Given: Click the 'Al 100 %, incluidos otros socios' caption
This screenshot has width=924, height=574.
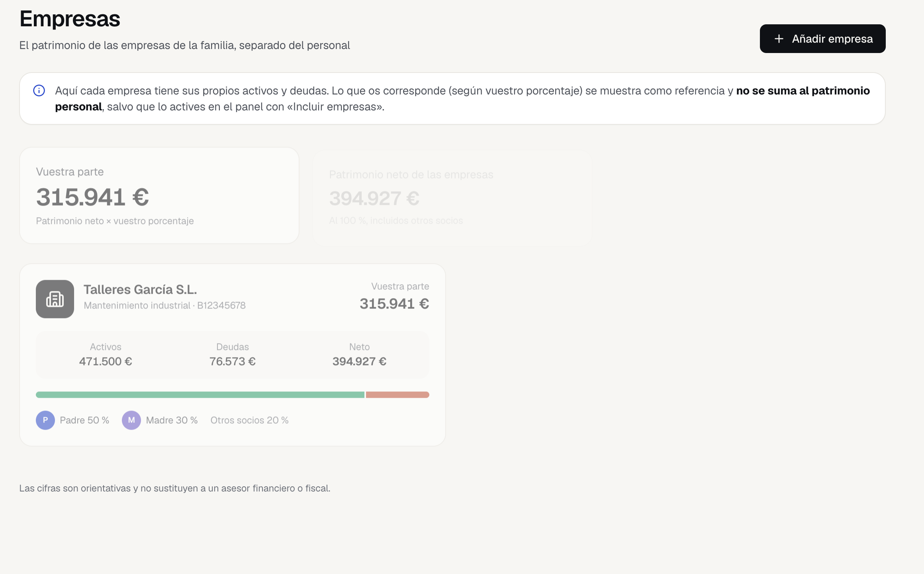Looking at the screenshot, I should tap(396, 220).
